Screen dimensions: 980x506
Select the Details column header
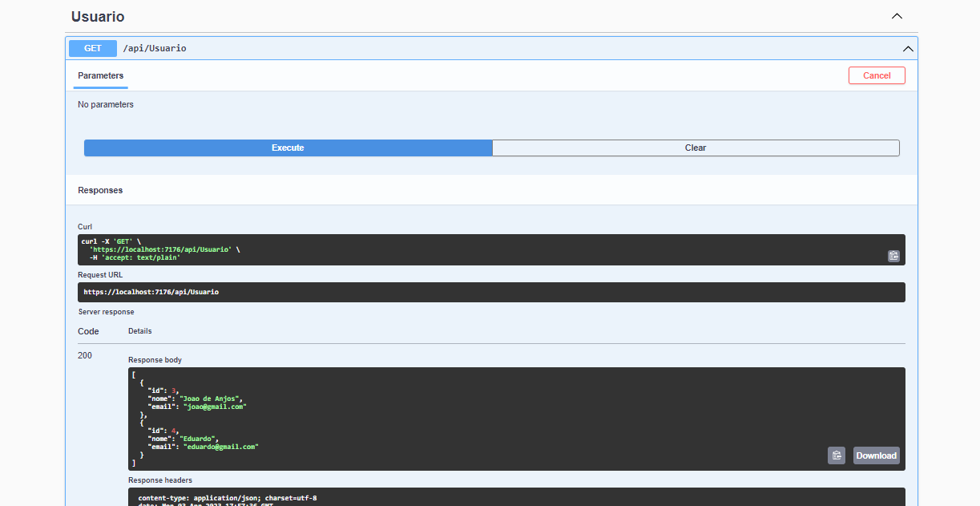coord(139,330)
